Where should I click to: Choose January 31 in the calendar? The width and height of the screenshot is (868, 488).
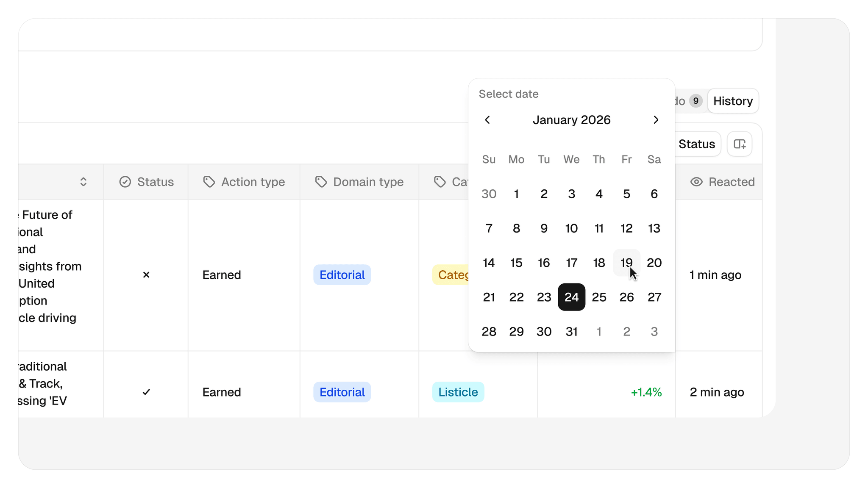[571, 331]
